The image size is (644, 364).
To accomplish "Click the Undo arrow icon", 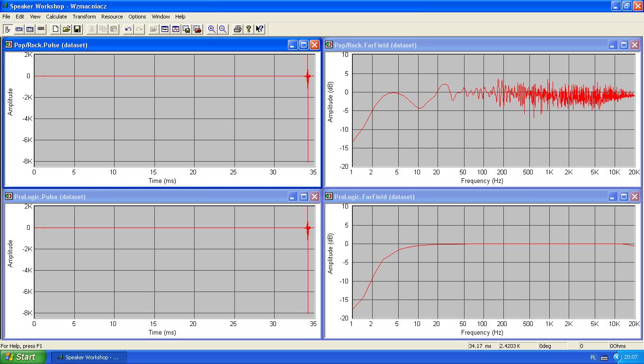I will click(128, 29).
